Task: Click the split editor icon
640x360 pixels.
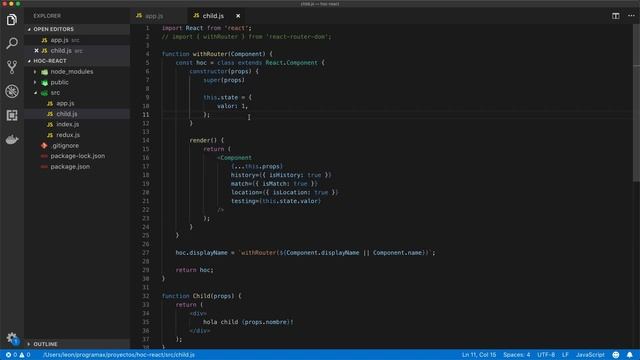Action: 616,16
